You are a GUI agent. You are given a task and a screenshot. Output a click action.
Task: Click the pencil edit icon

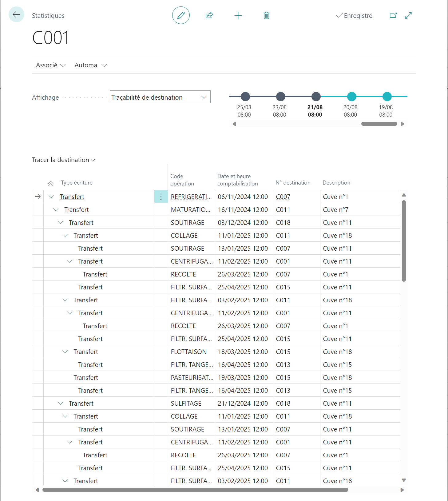[181, 15]
